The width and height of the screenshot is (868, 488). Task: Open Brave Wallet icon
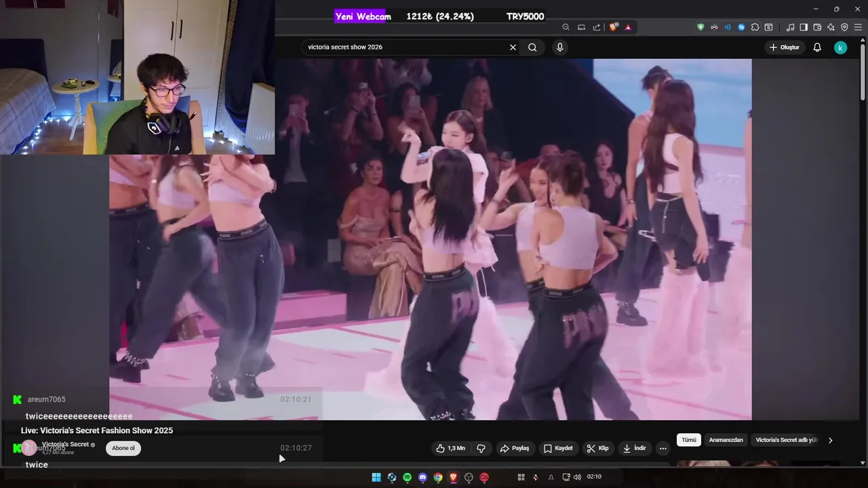(x=817, y=27)
